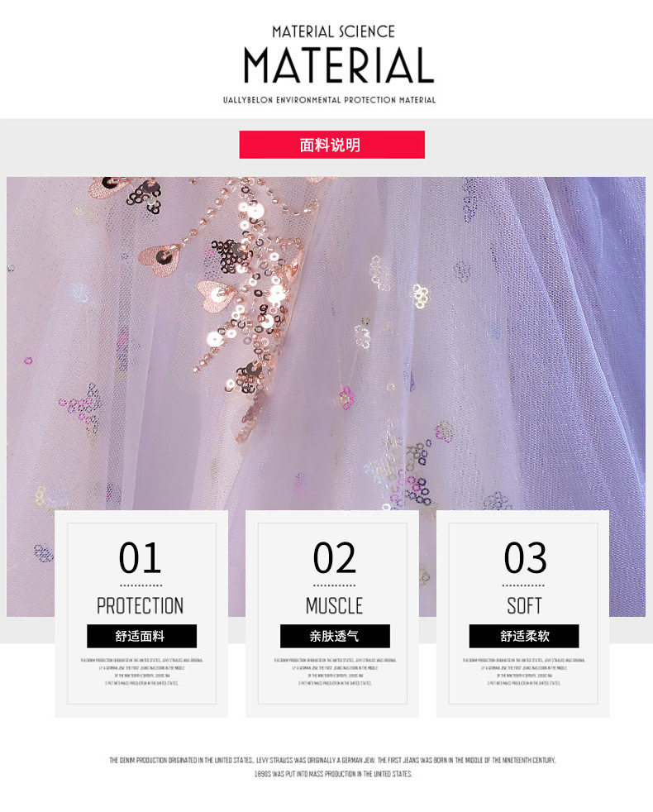Click the large 02 number
The width and height of the screenshot is (653, 812).
point(335,557)
